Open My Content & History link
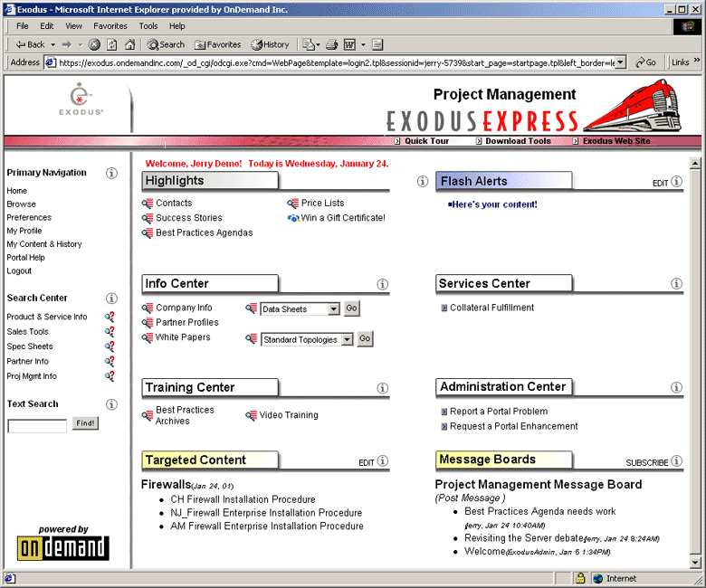Screen dimensions: 706x588 pos(44,244)
